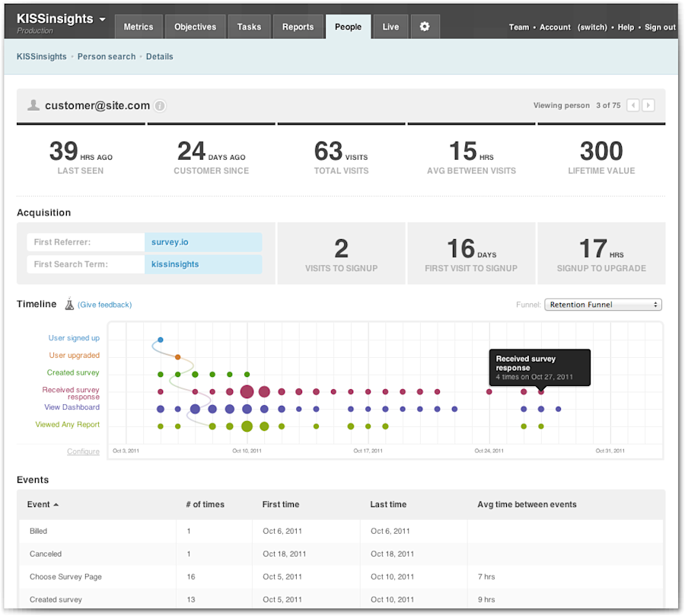This screenshot has height=616, width=685.
Task: Click the 2 Visits to Signup box
Action: tap(341, 254)
